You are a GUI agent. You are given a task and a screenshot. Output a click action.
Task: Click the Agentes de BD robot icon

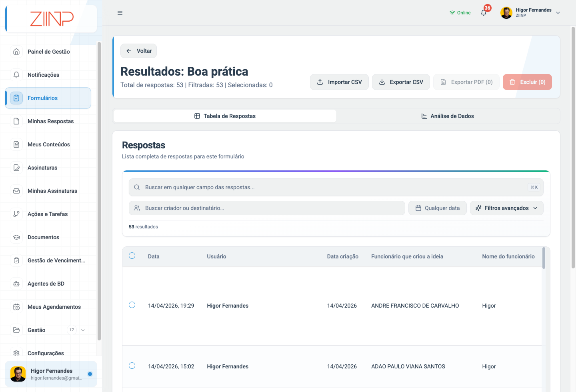pos(16,284)
